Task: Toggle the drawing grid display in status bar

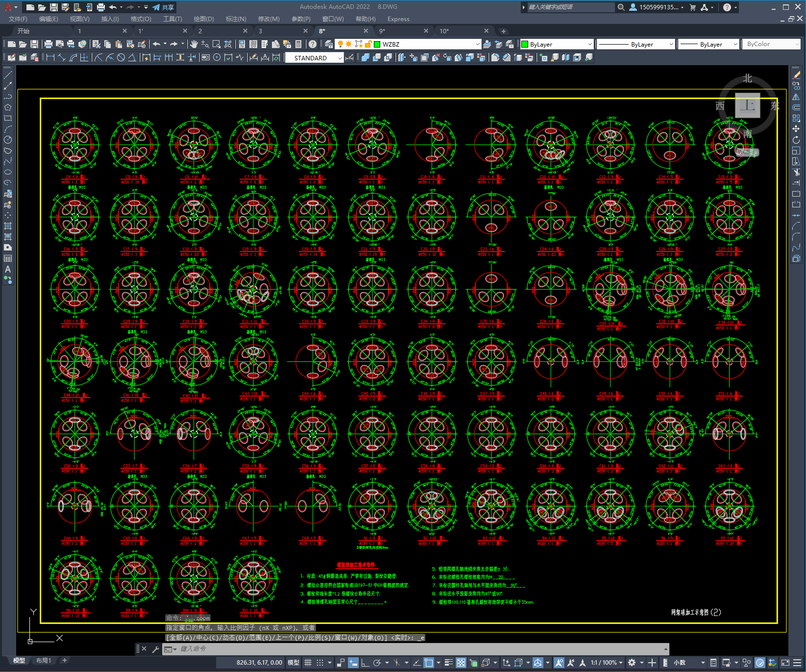Action: click(308, 663)
